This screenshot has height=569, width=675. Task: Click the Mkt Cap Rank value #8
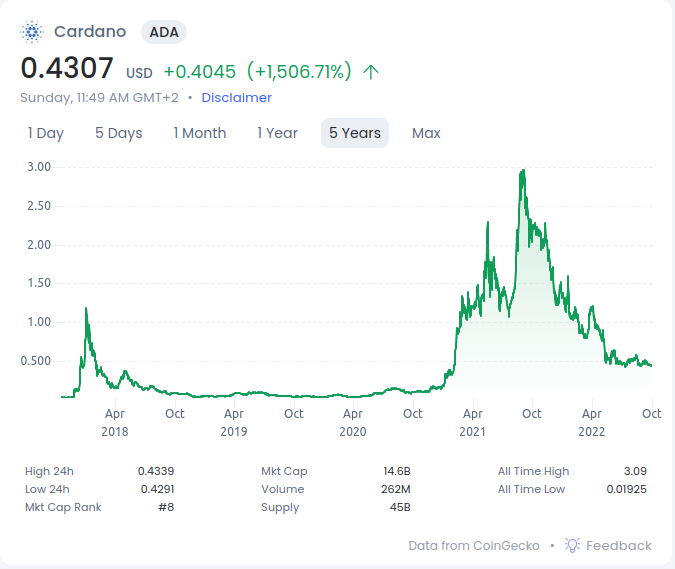click(x=166, y=507)
